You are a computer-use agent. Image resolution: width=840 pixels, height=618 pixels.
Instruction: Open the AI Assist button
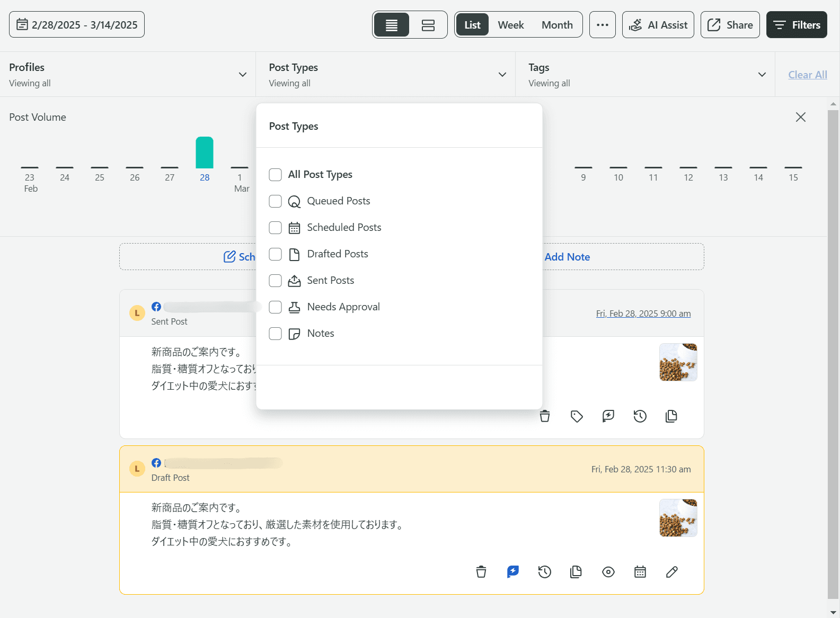[658, 25]
